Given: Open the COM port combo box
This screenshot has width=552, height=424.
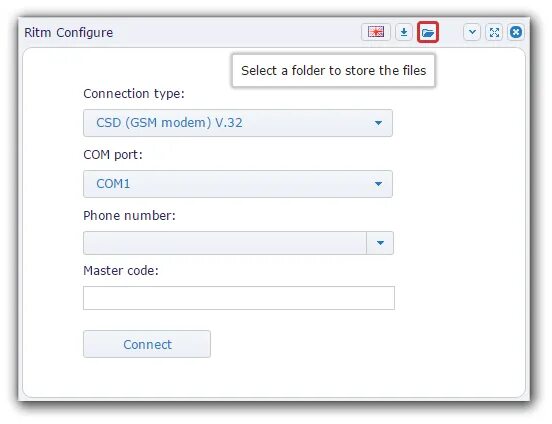Looking at the screenshot, I should pyautogui.click(x=238, y=184).
